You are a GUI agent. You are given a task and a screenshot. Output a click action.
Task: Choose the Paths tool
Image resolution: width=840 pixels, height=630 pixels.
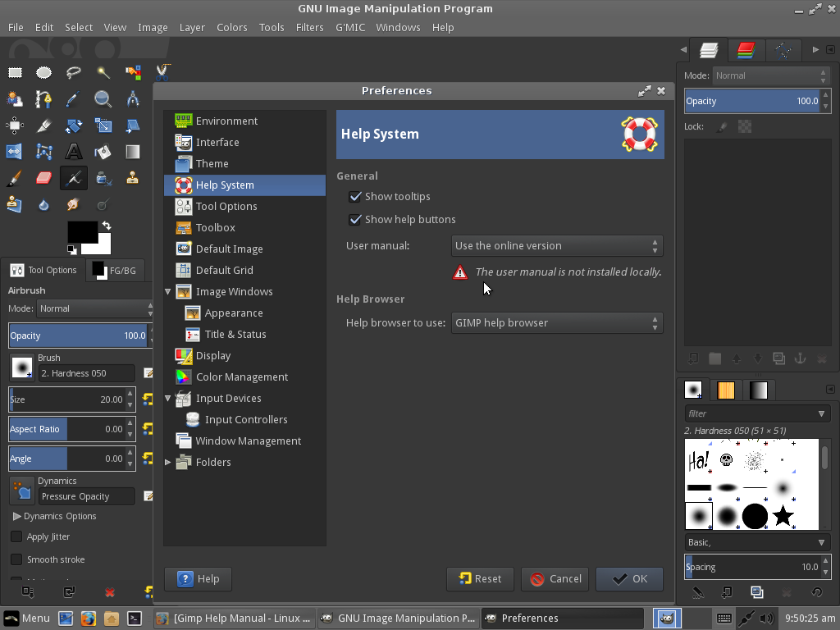pyautogui.click(x=44, y=98)
